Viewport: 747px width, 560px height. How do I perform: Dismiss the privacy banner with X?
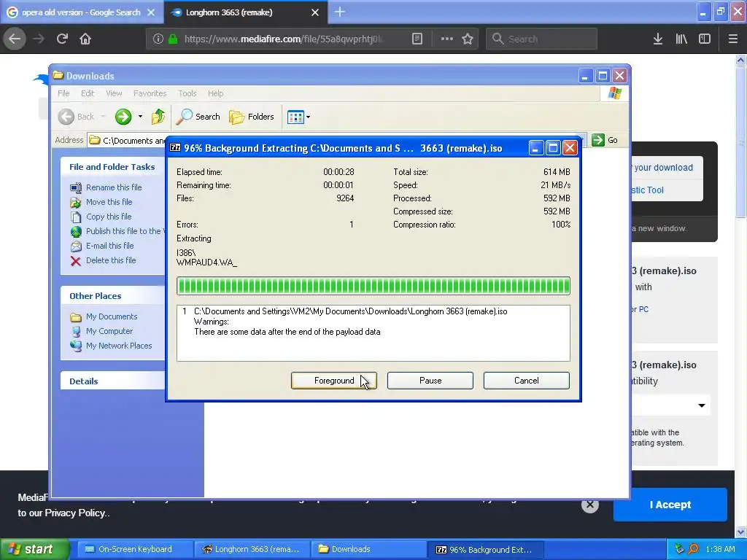589,505
